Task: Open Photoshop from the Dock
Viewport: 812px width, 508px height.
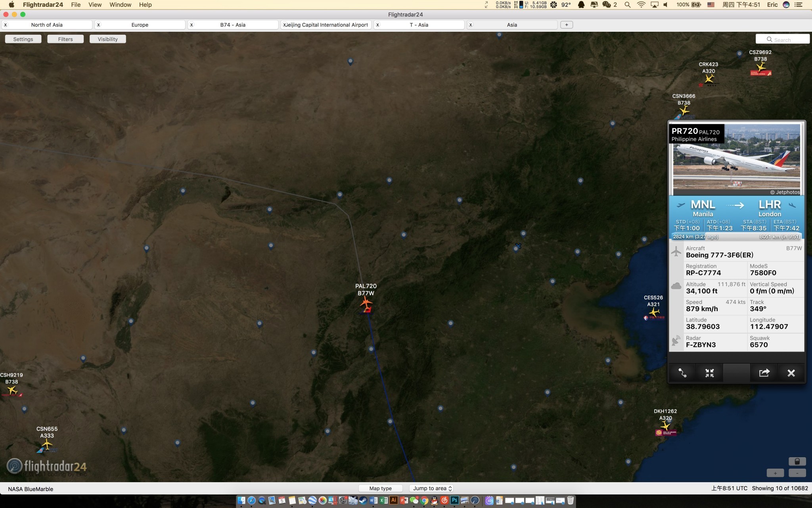Action: (x=454, y=500)
